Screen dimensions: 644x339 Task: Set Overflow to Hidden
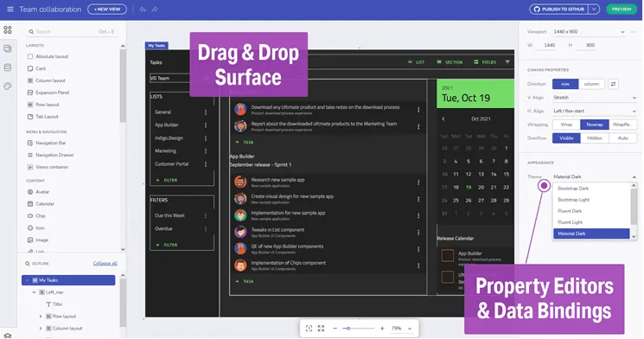pos(595,138)
